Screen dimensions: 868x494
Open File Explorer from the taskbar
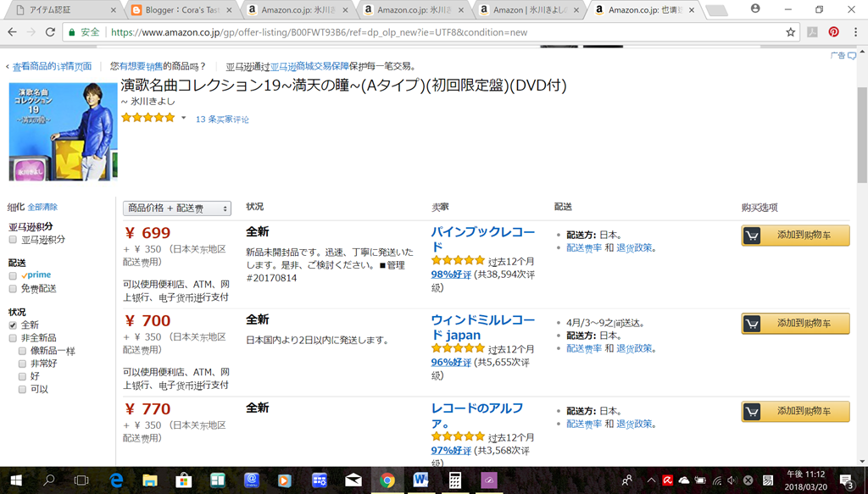[149, 480]
